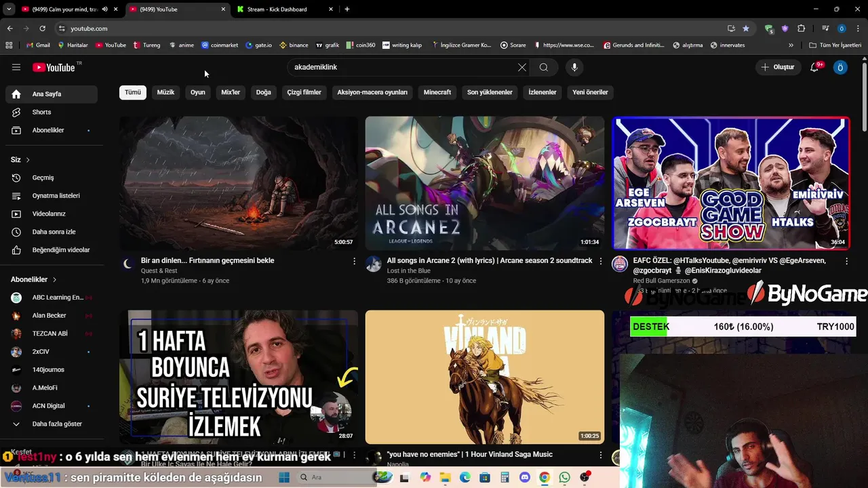Open the 'Tüm Yer İşaretleri' folder
The height and width of the screenshot is (488, 868).
click(835, 45)
